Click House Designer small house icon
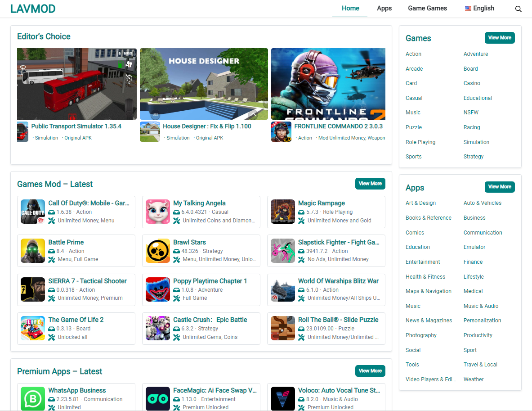The image size is (532, 411). tap(150, 132)
